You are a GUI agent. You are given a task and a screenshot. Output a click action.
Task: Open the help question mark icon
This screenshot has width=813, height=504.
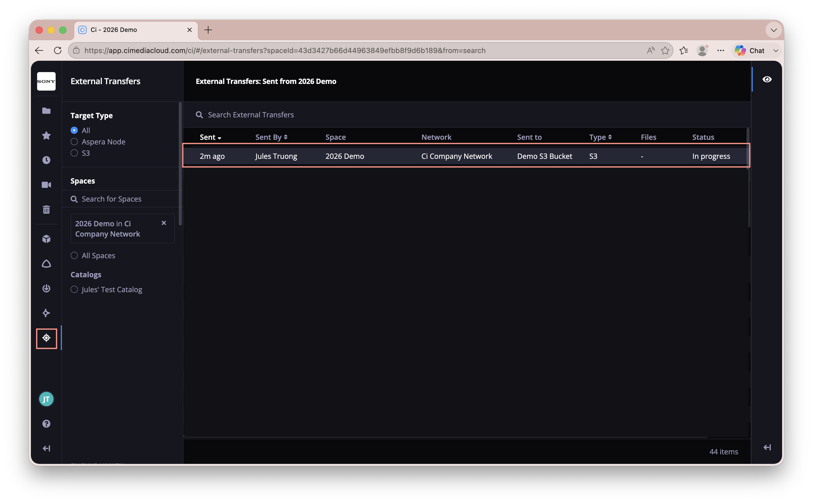click(46, 423)
